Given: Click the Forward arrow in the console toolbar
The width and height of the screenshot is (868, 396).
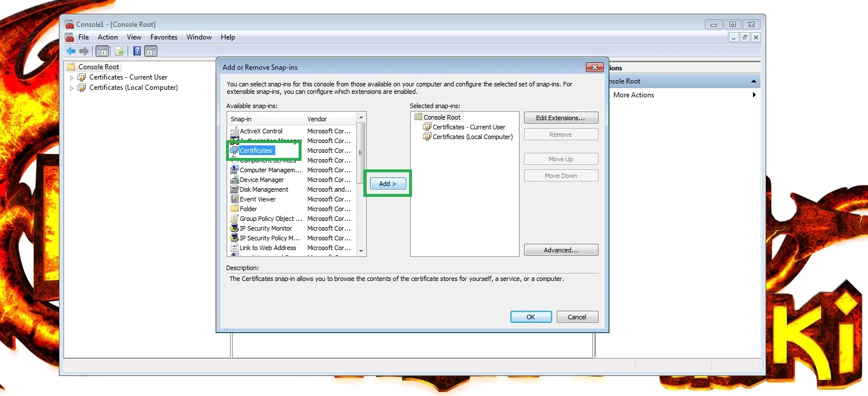Looking at the screenshot, I should point(84,51).
